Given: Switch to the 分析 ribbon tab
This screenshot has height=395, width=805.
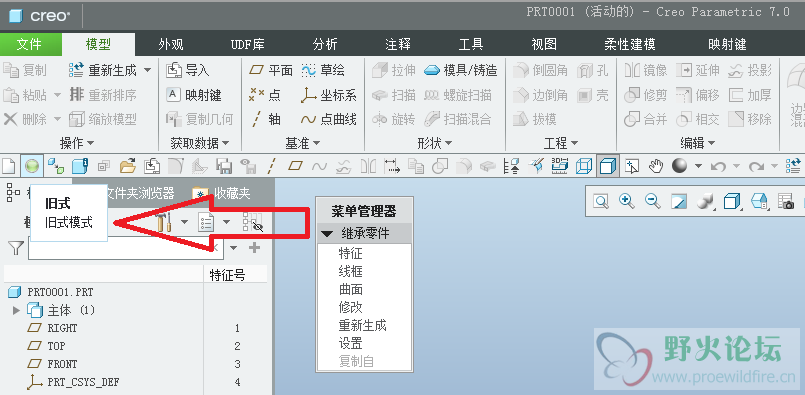Looking at the screenshot, I should tap(325, 45).
